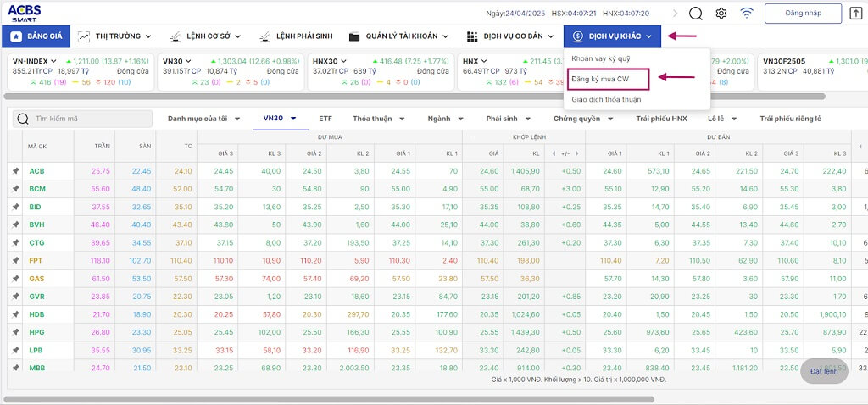The image size is (868, 405).
Task: Open the Ngành filter dropdown
Action: click(x=446, y=119)
